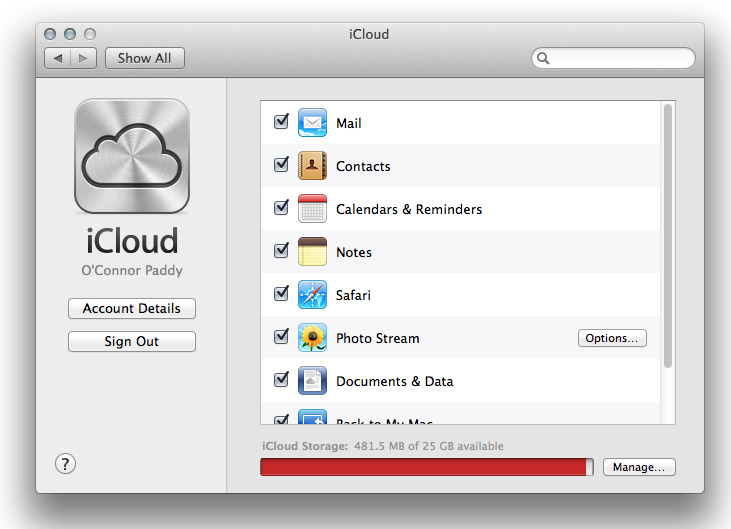Click the "Documents & Data" label

tap(394, 381)
